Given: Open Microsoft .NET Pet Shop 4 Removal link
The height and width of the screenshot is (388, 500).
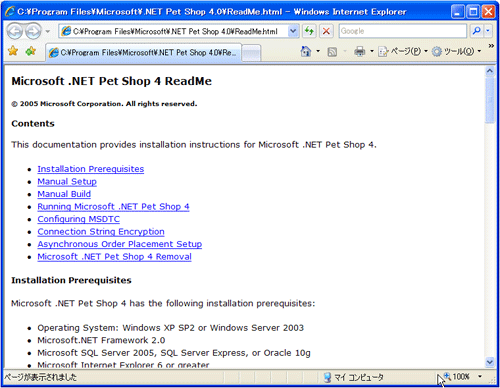Looking at the screenshot, I should (x=114, y=257).
